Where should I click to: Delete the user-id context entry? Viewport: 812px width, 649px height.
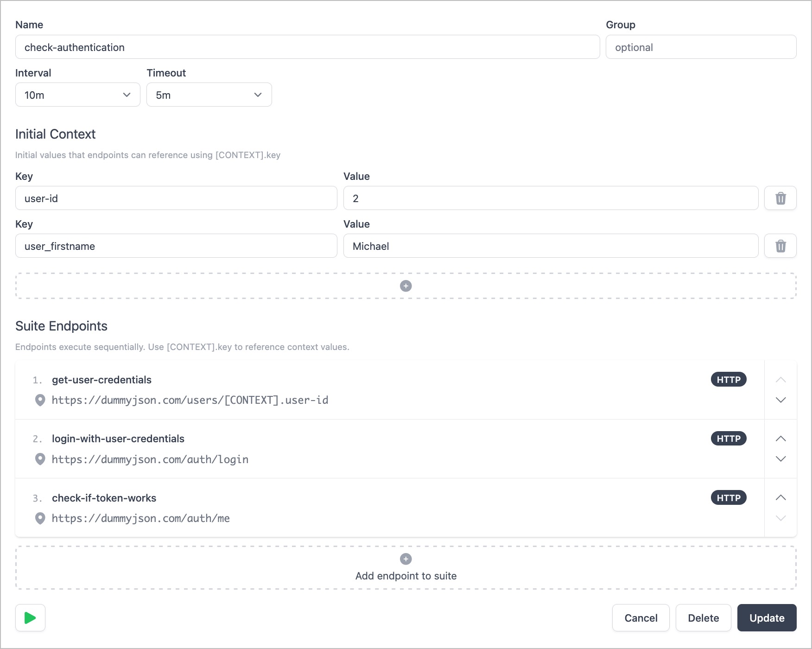click(780, 198)
